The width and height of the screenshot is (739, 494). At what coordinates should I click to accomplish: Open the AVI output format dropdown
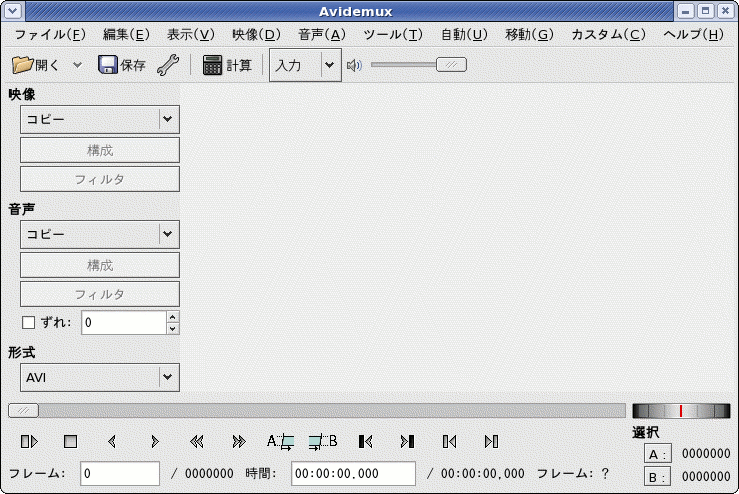pos(100,378)
